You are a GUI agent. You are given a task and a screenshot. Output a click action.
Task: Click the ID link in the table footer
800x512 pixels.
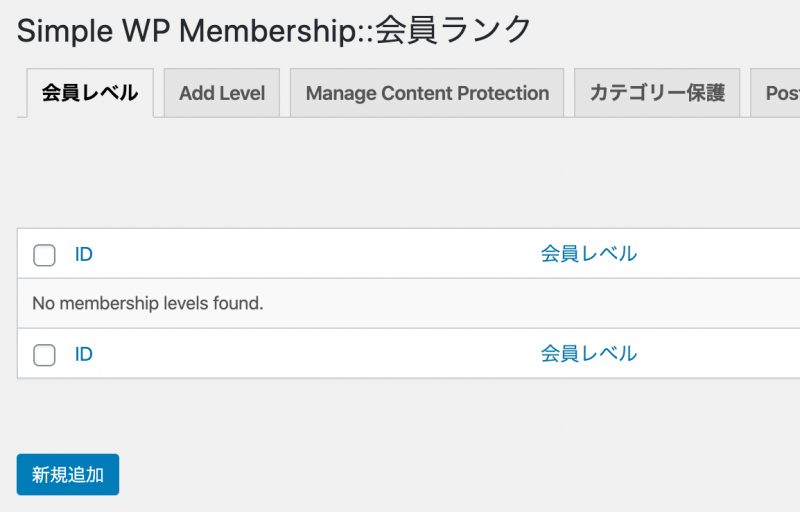[84, 354]
